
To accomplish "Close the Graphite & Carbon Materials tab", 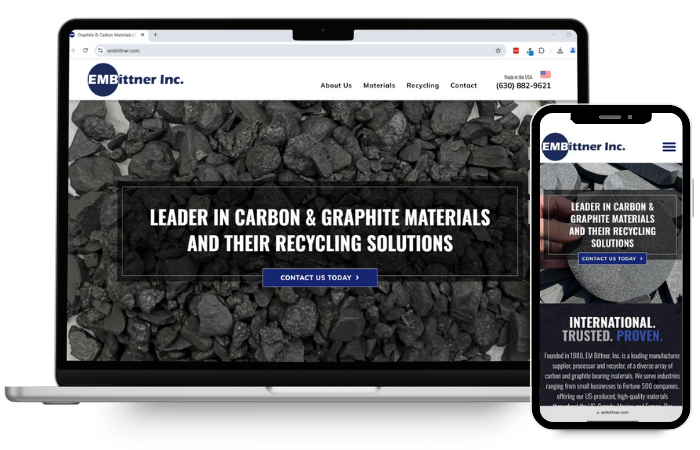I will [142, 34].
